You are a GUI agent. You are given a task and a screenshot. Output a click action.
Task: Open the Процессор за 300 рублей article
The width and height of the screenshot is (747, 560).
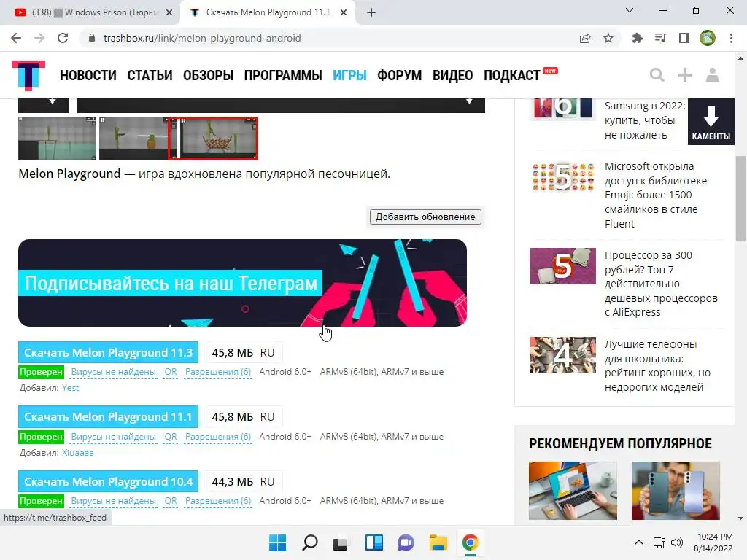tap(661, 284)
